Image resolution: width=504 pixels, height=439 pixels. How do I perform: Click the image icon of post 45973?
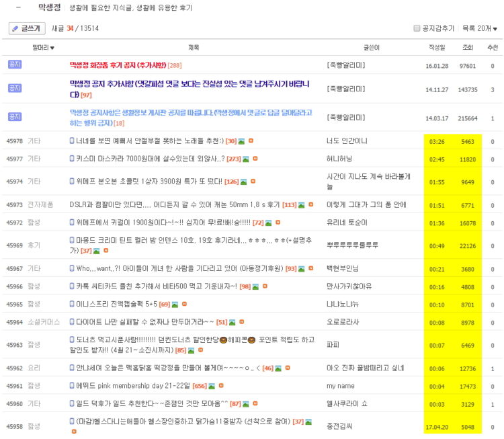click(x=302, y=205)
